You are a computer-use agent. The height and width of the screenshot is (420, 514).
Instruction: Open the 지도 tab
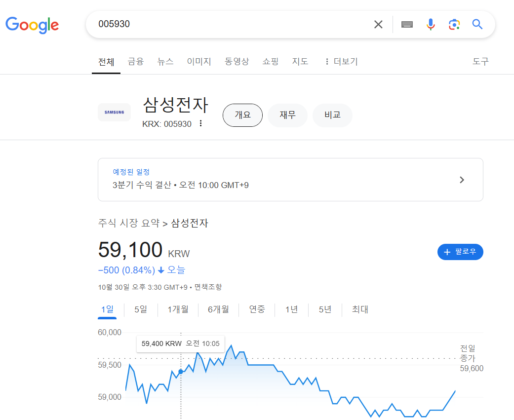tap(300, 61)
